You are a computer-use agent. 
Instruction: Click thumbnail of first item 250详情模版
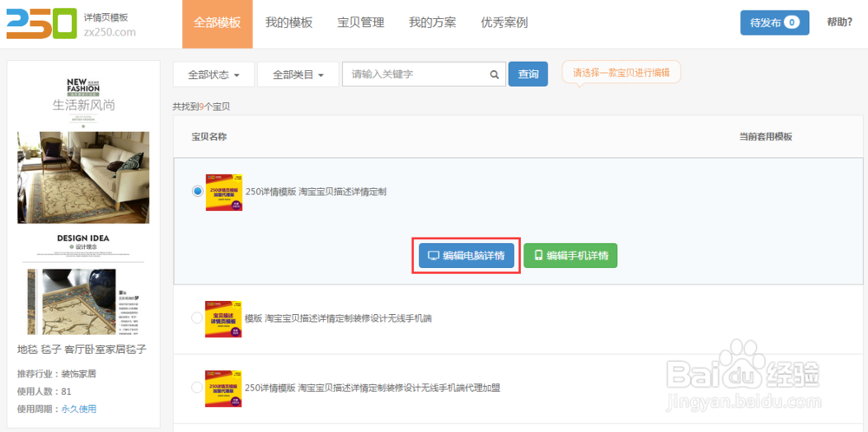point(224,192)
